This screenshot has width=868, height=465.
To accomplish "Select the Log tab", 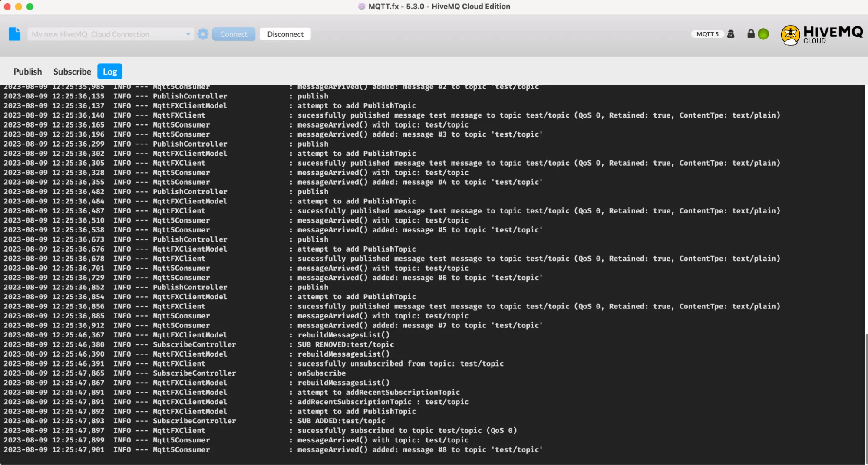I will pos(110,71).
